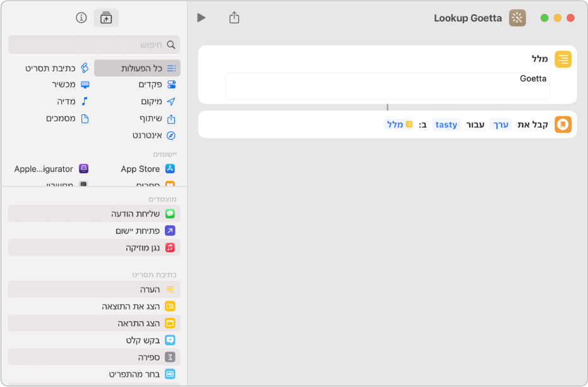This screenshot has height=387, width=588.
Task: Click the Lookup Goetta shortcut icon
Action: (x=517, y=18)
